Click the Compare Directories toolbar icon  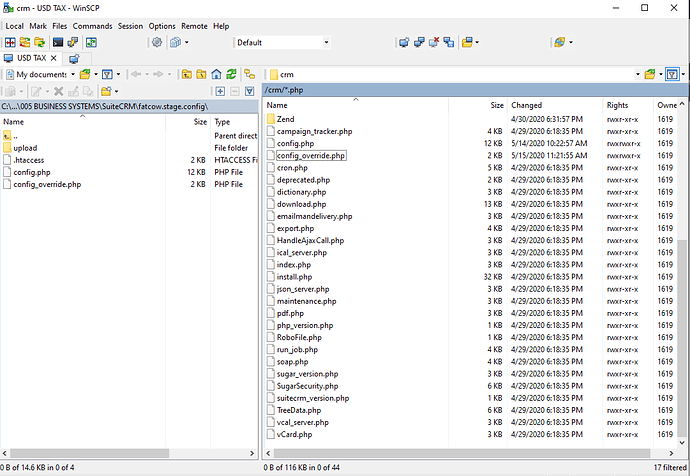click(x=10, y=42)
